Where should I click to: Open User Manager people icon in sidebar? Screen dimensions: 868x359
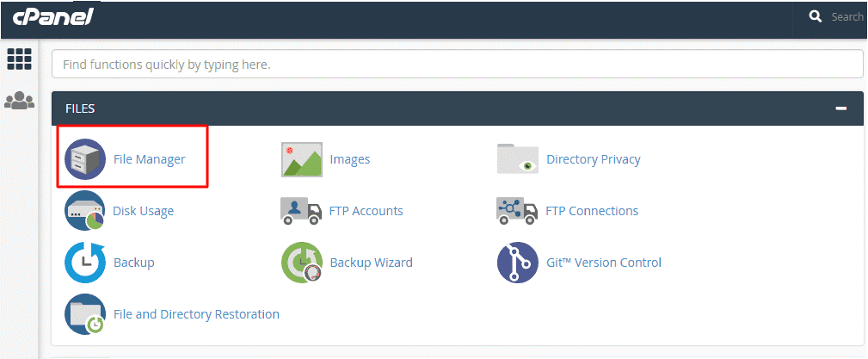coord(19,101)
